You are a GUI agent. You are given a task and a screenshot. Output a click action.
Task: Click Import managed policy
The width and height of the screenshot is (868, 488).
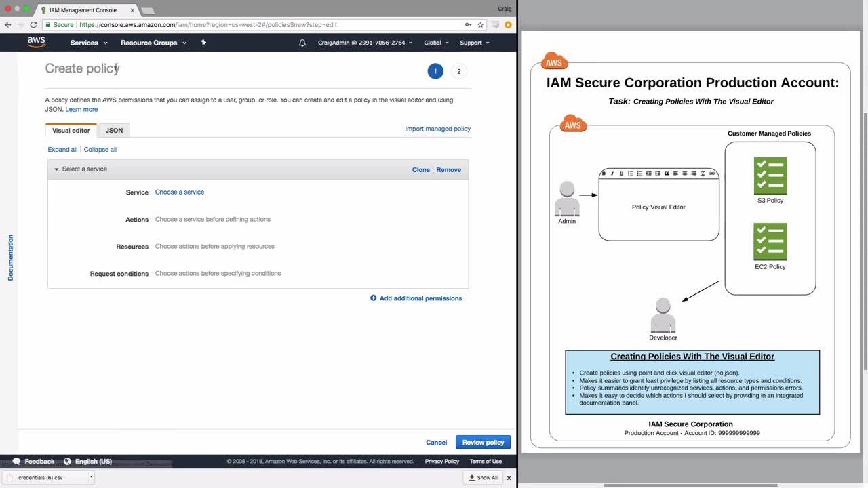point(437,129)
